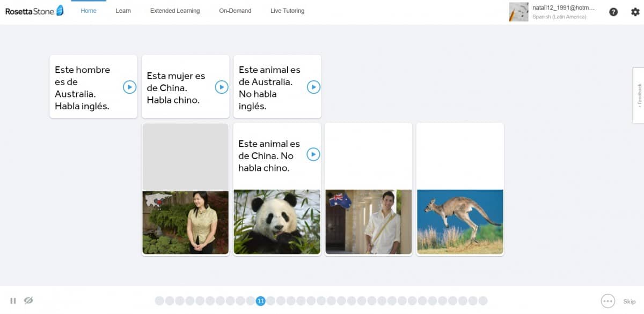Open the Live Tutoring tab

coord(287,11)
